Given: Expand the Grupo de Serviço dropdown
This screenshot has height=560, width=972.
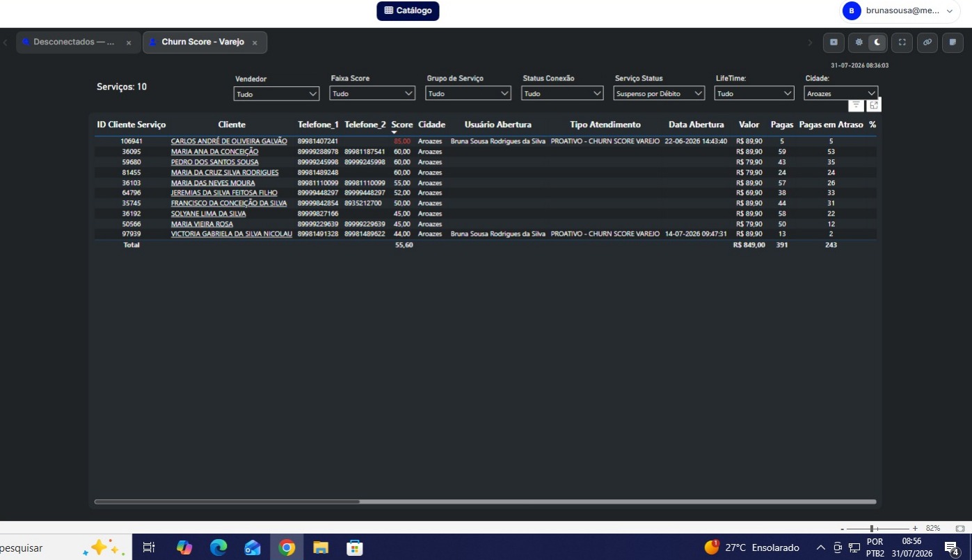Looking at the screenshot, I should point(468,93).
